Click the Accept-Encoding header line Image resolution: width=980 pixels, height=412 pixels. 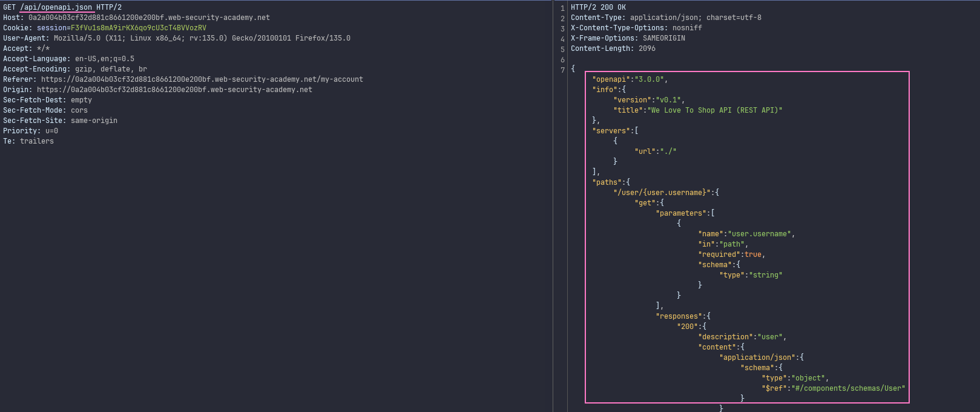click(75, 69)
